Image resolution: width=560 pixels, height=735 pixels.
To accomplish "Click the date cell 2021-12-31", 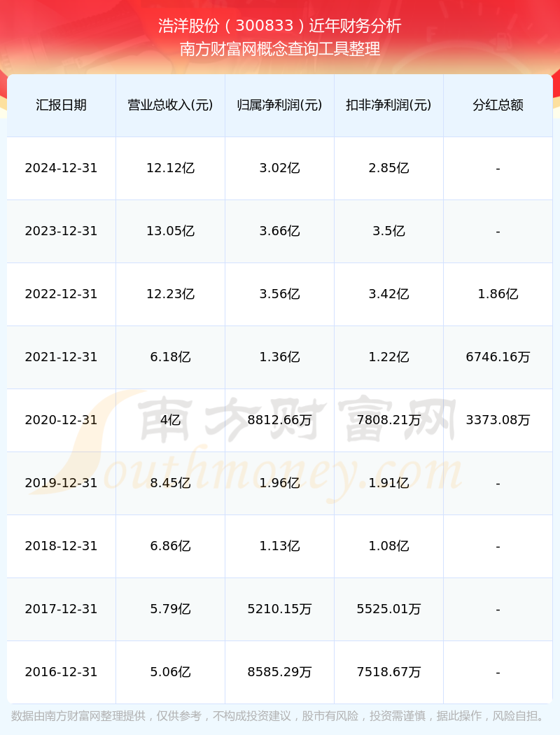I will 62,357.
